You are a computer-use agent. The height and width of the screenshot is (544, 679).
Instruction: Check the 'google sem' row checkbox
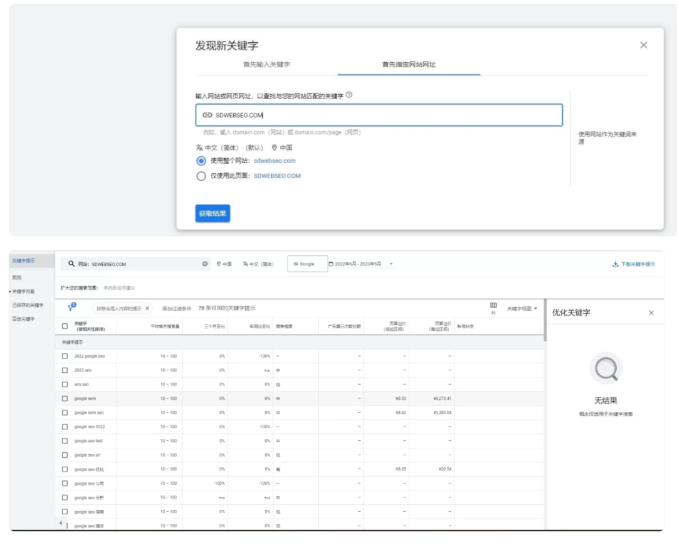click(65, 398)
